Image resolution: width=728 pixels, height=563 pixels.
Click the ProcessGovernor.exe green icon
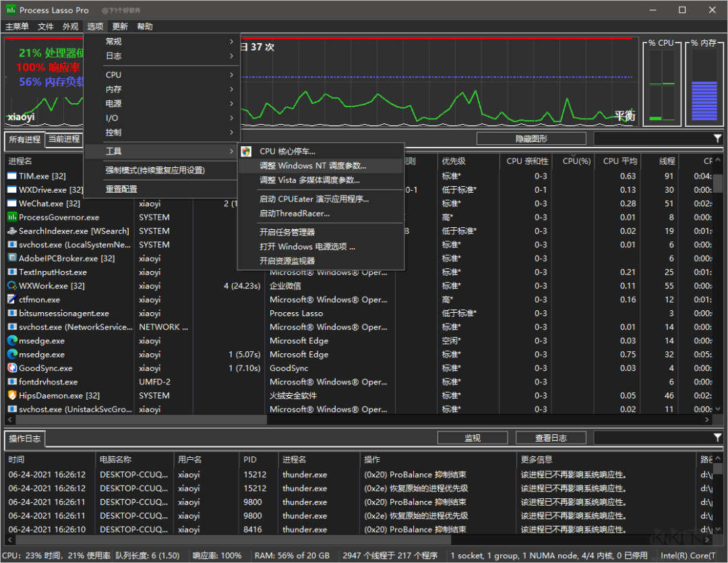pos(12,217)
